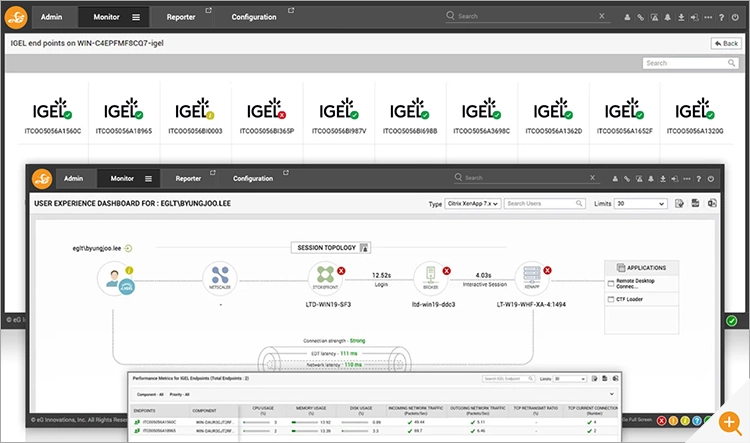Clear the top search in the back window
Screen dimensions: 750x443
pos(602,16)
